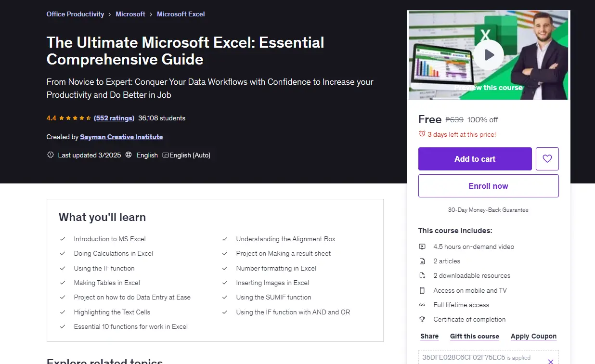The height and width of the screenshot is (364, 595).
Task: Click the 4.4 rating number
Action: (52, 118)
